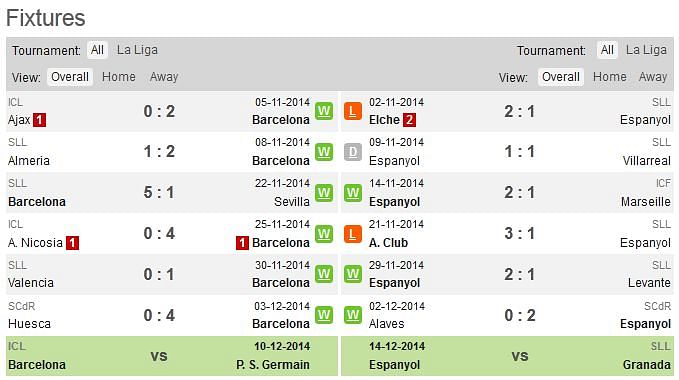Open the upcoming Barcelona vs P. S. Germain fixture
Viewport: 679px width, 380px height.
(x=172, y=356)
